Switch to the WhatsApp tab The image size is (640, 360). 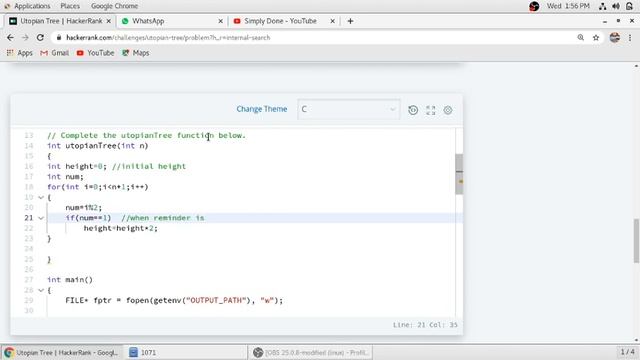coord(171,21)
